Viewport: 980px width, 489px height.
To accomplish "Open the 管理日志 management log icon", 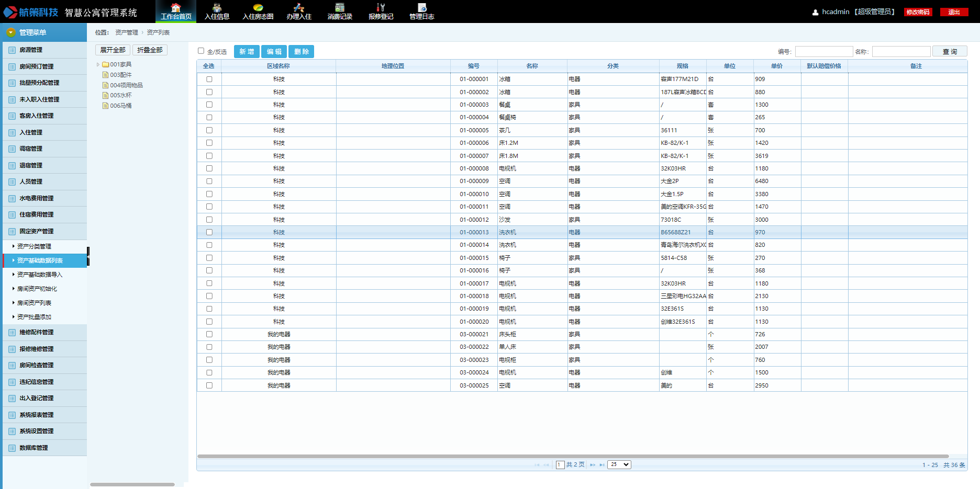I will [421, 11].
